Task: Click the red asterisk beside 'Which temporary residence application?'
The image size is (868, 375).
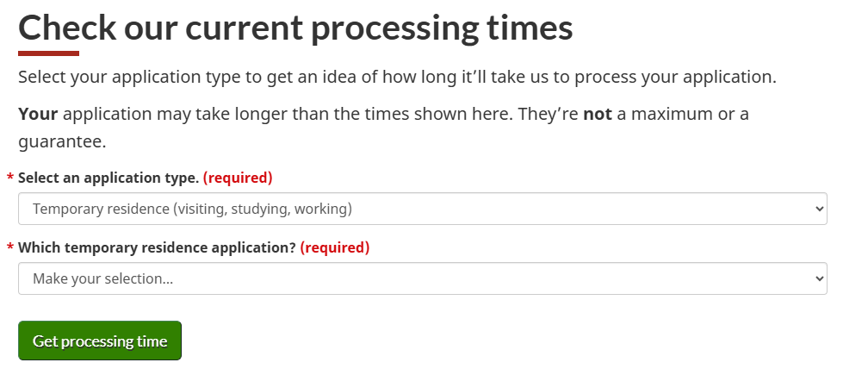Action: tap(10, 248)
